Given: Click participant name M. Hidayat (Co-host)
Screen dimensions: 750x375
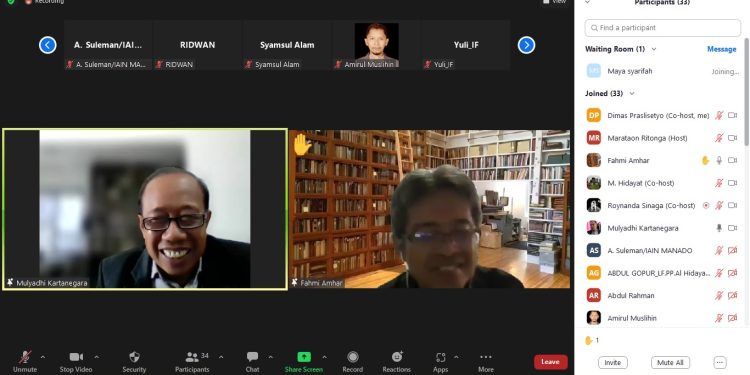Looking at the screenshot, I should [640, 183].
